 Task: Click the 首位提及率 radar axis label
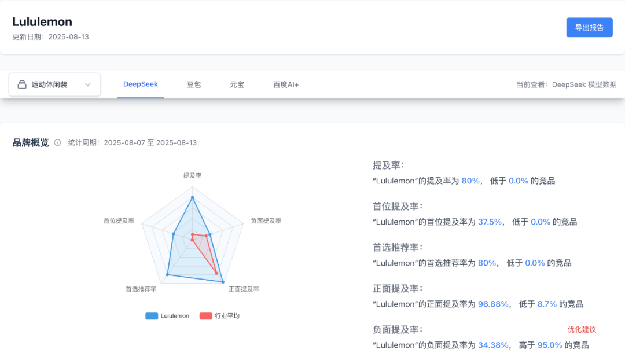pyautogui.click(x=119, y=220)
